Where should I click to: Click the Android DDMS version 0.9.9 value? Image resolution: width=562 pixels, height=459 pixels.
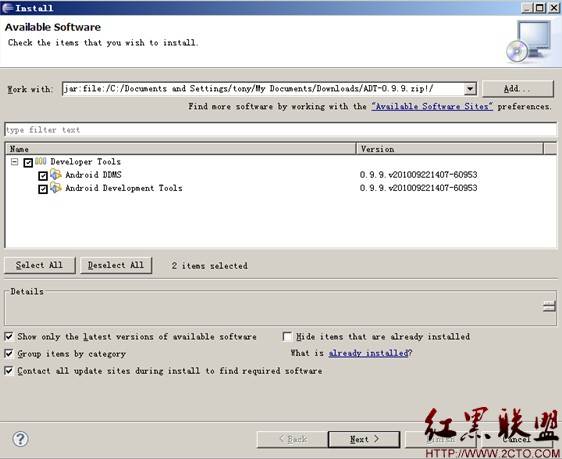point(418,175)
